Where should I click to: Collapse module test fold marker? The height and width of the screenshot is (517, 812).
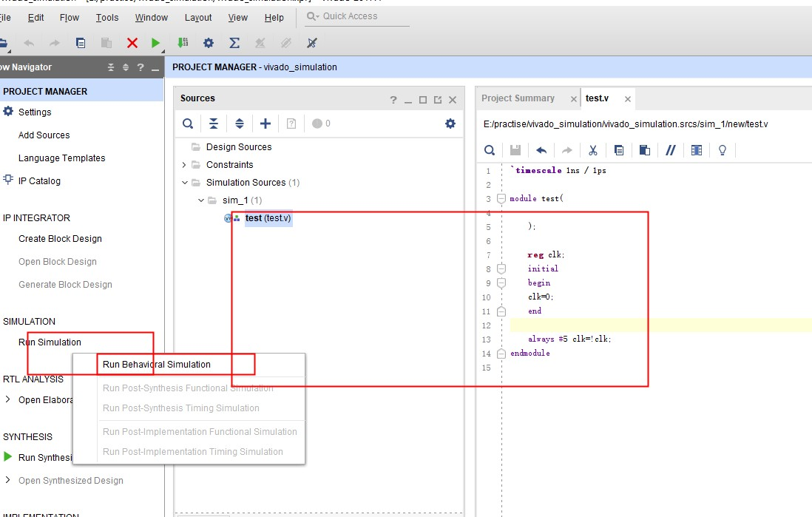coord(501,198)
